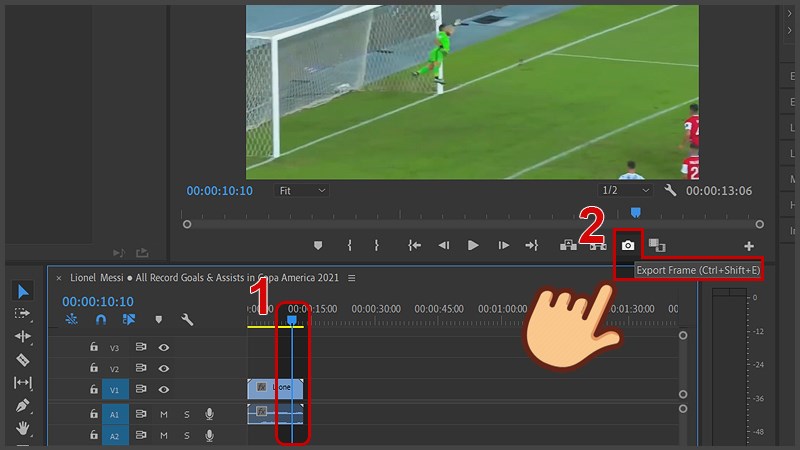The image size is (800, 450).
Task: Toggle sync lock on A1
Action: point(141,414)
